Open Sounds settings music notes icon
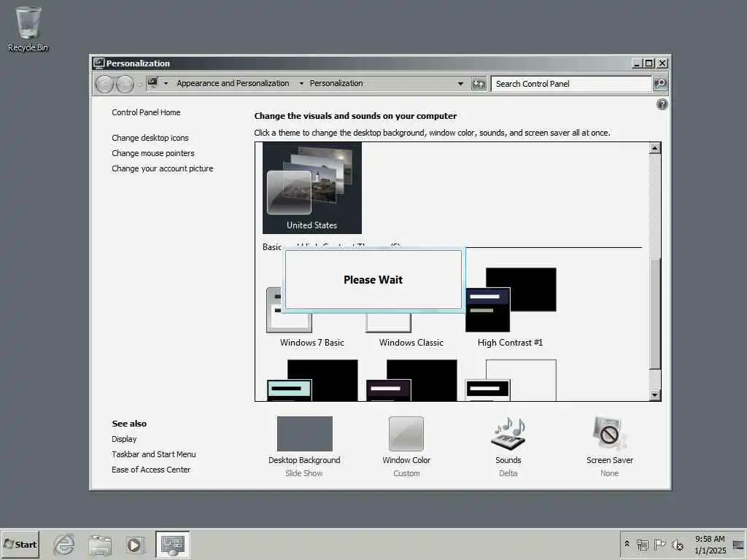 tap(508, 433)
